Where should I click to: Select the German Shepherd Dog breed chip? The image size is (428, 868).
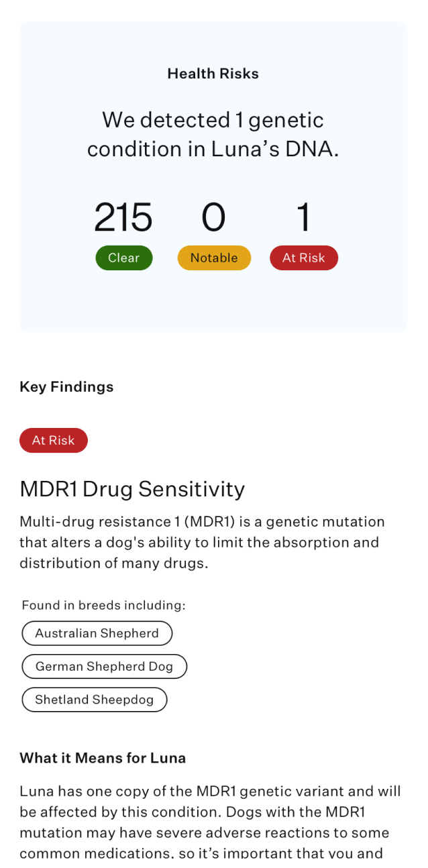pos(104,666)
